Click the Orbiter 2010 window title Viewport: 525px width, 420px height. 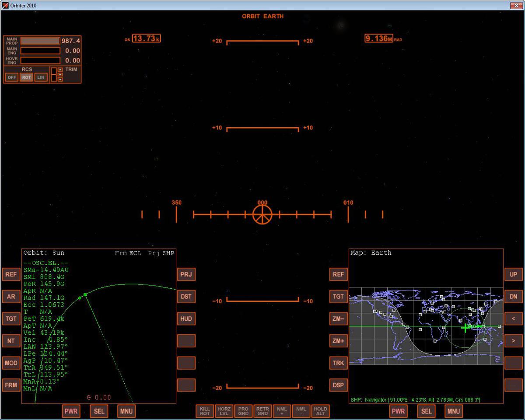tap(23, 5)
